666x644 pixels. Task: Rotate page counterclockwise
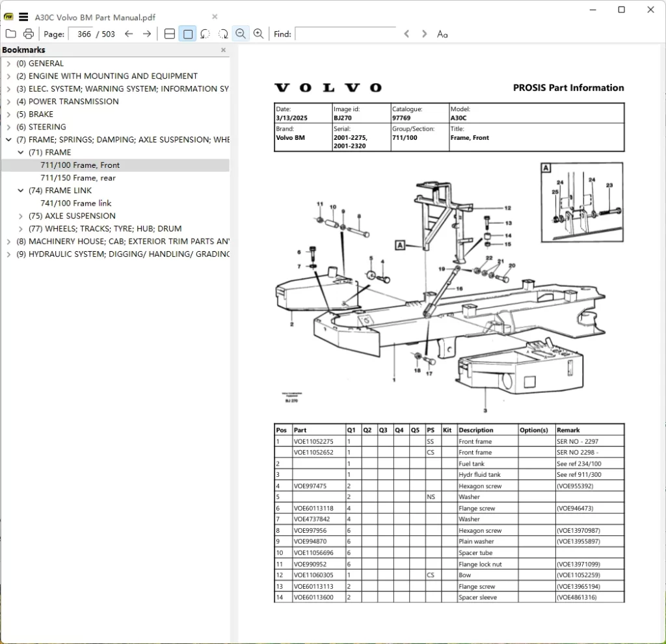(x=205, y=34)
